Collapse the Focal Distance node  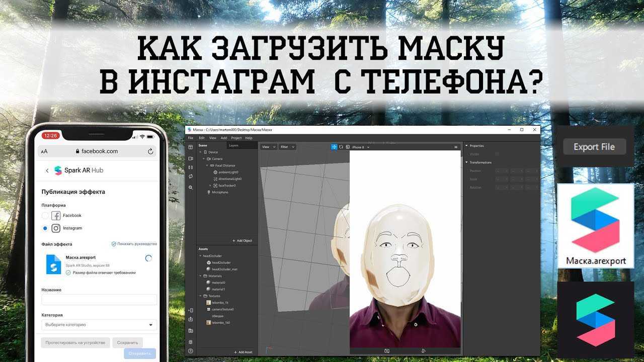[207, 165]
